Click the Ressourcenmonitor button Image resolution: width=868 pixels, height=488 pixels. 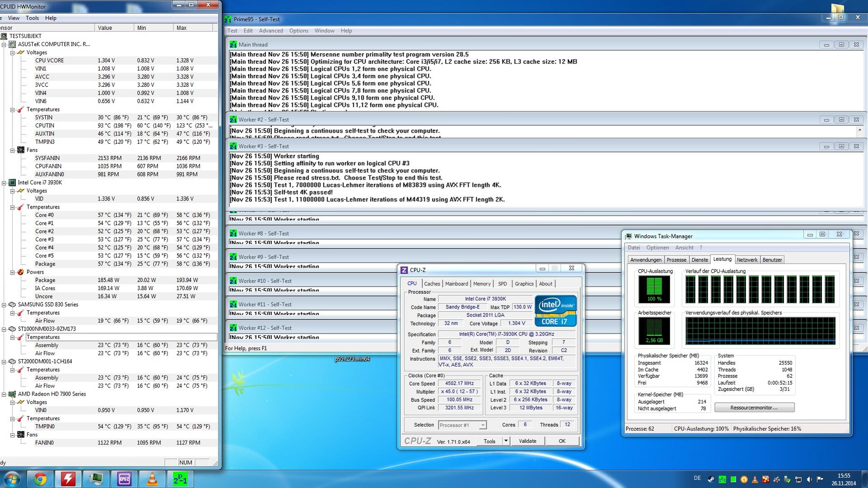[754, 407]
